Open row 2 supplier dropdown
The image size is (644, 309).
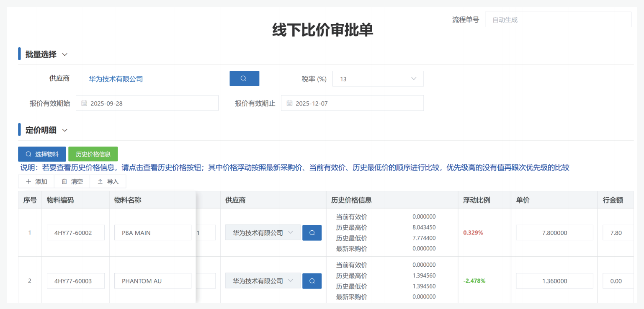click(263, 281)
